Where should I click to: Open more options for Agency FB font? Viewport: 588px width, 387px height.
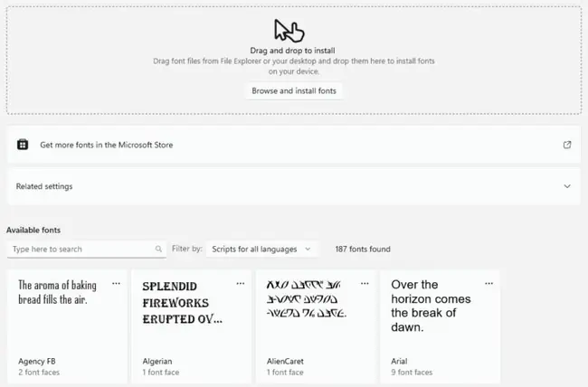coord(117,284)
